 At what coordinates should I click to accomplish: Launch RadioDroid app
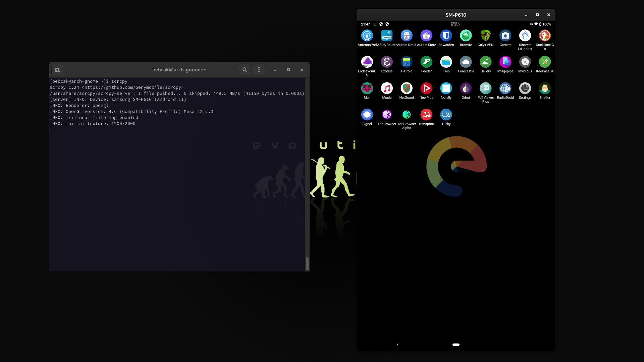click(x=505, y=88)
